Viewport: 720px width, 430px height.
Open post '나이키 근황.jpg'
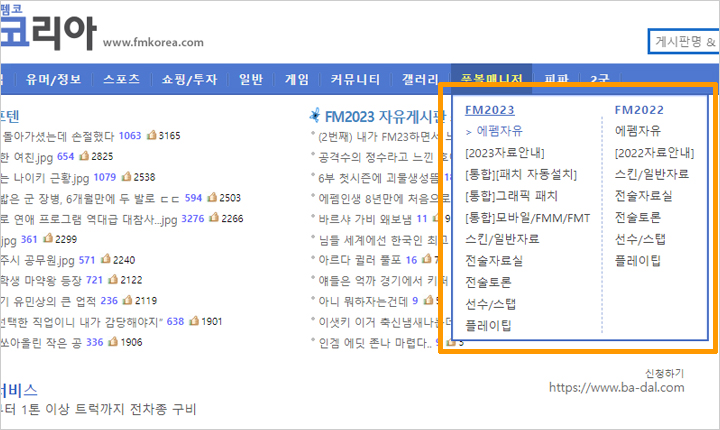[45, 177]
